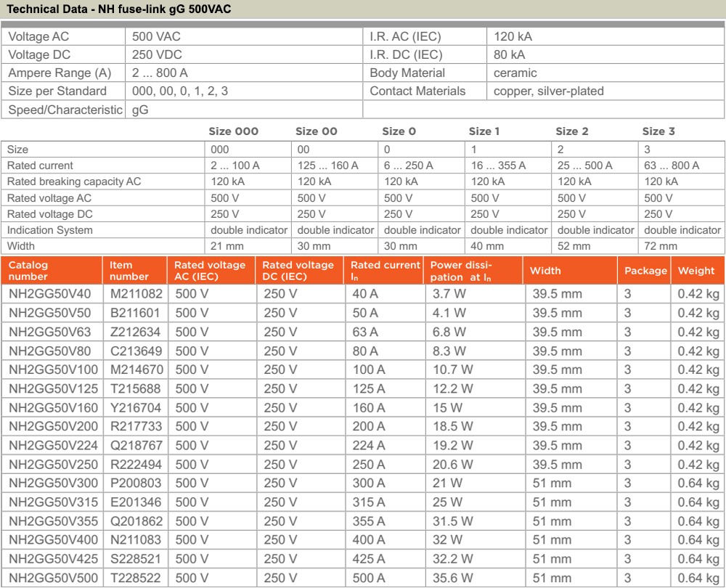This screenshot has width=726, height=588.
Task: Click the 'Size 3' column heading
Action: (x=658, y=131)
